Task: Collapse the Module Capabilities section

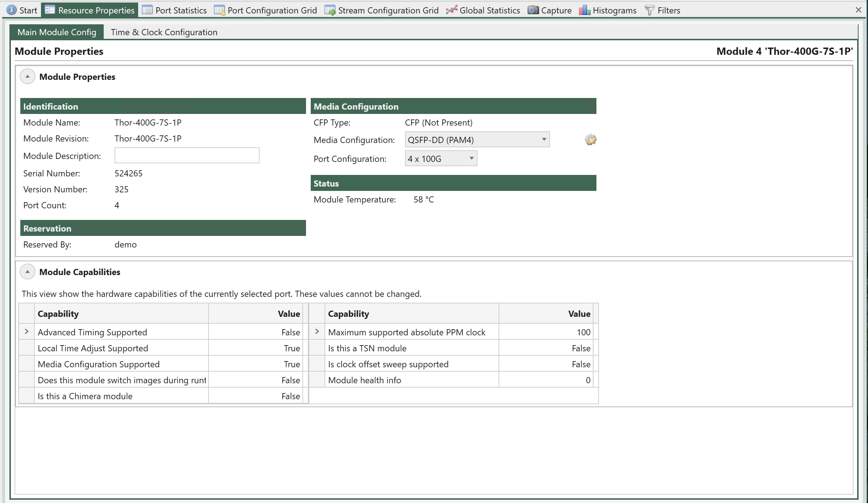Action: [28, 272]
